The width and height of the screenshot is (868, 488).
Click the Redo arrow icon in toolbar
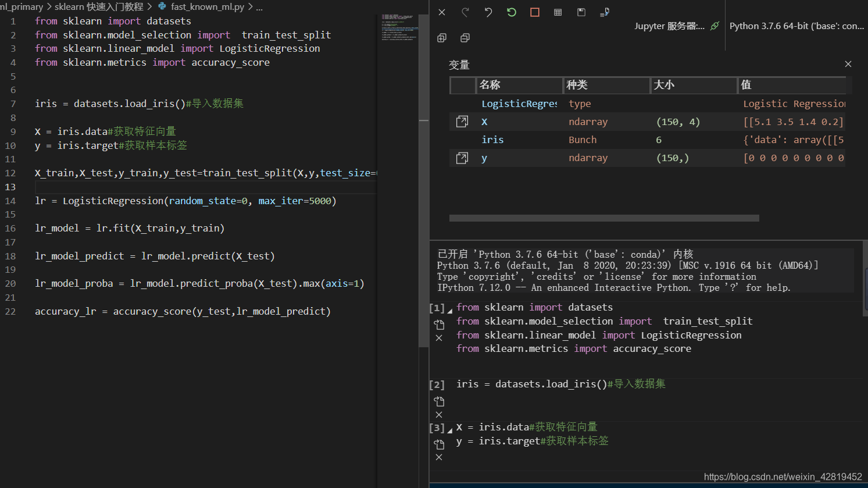[465, 12]
